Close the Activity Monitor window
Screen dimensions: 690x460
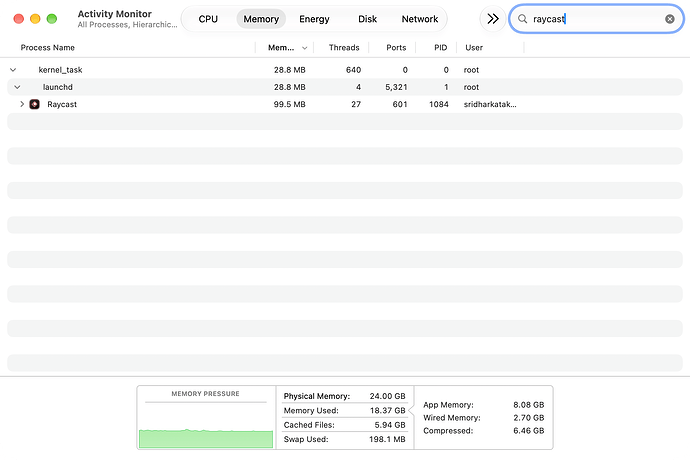(x=18, y=19)
